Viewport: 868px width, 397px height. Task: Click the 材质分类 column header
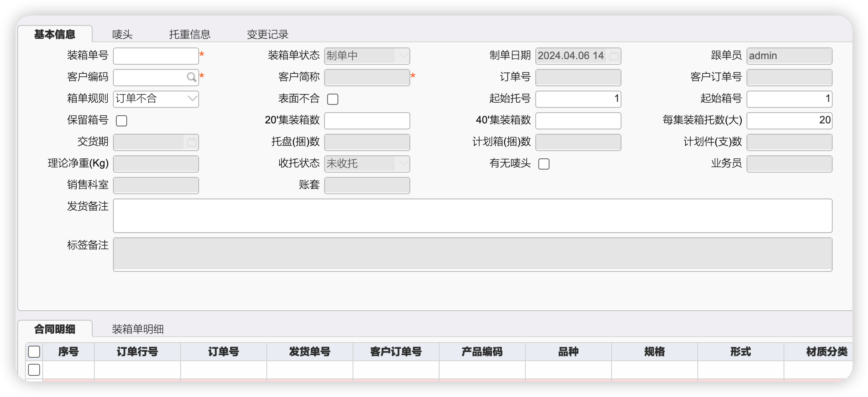pyautogui.click(x=818, y=352)
